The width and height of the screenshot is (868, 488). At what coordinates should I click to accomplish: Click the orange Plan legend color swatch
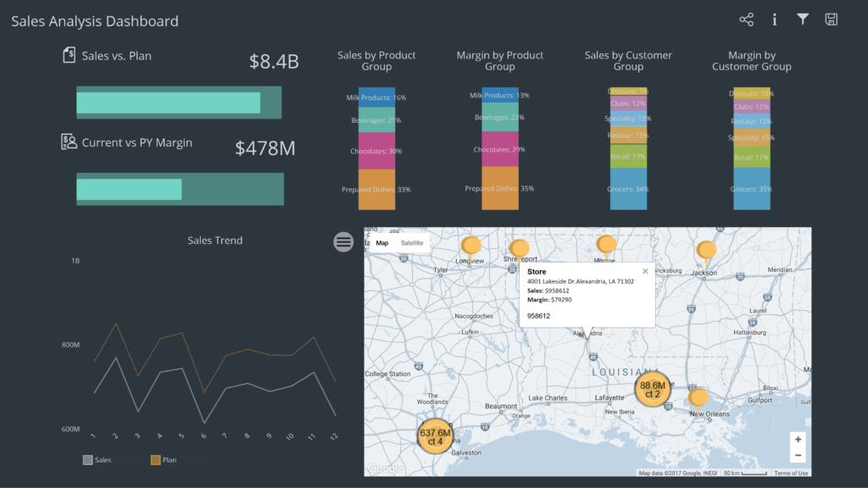[156, 459]
